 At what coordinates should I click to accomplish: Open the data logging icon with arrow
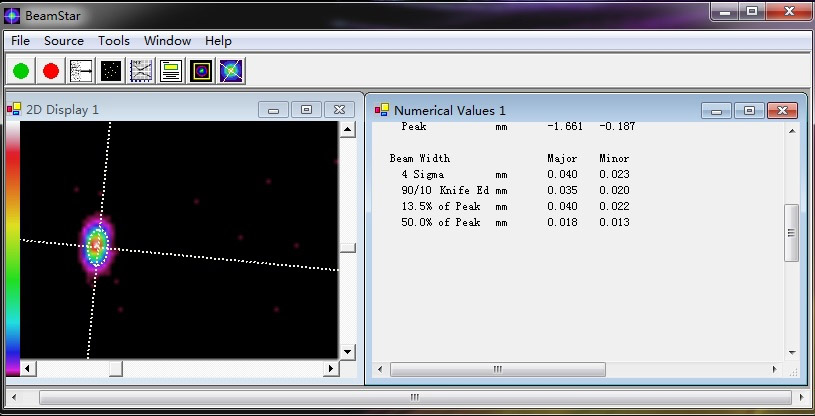tap(81, 71)
